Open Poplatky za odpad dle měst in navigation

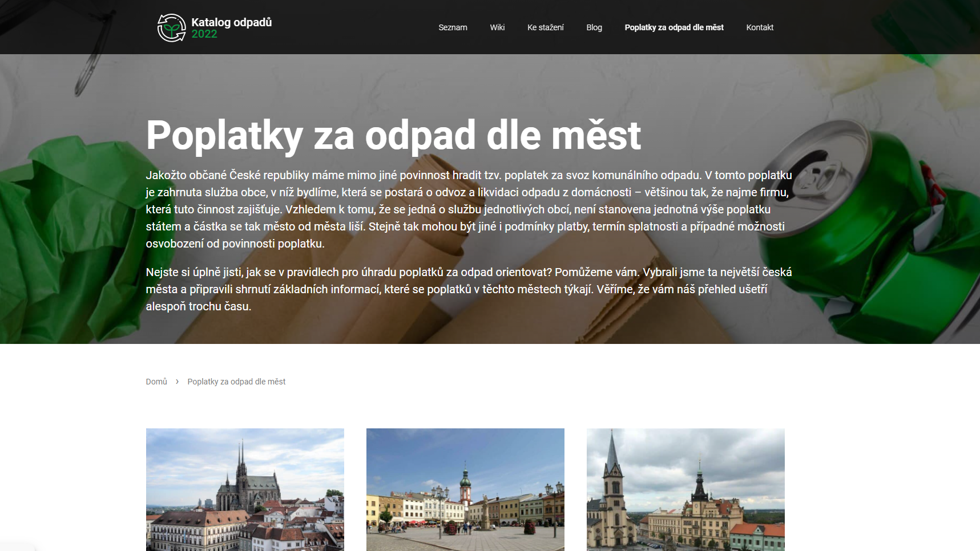coord(674,27)
